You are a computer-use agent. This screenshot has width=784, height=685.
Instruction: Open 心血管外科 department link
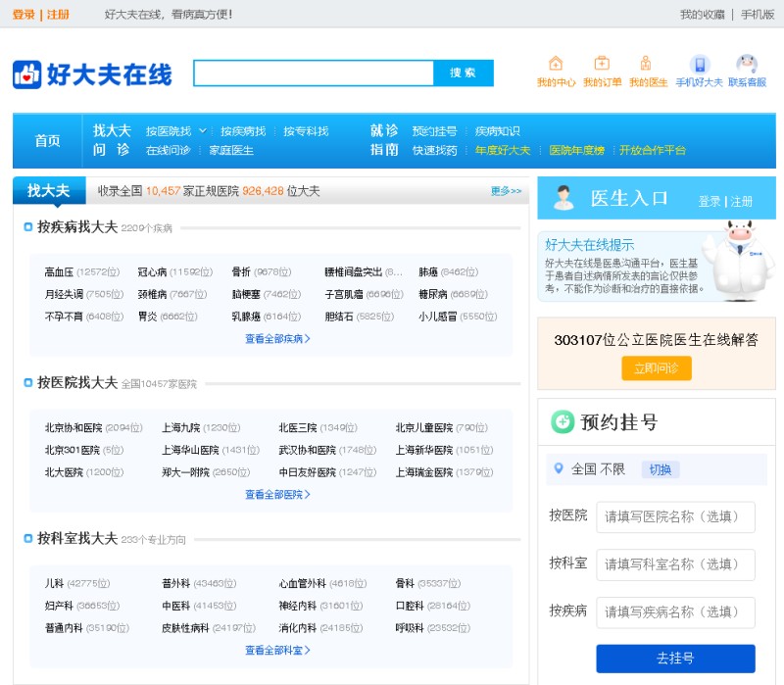[x=303, y=583]
